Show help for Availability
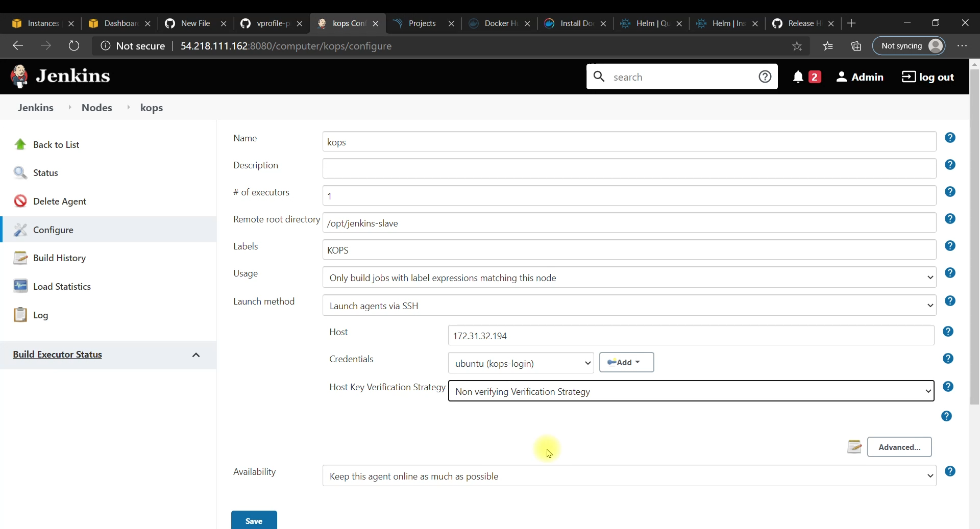This screenshot has width=980, height=529. [x=950, y=471]
